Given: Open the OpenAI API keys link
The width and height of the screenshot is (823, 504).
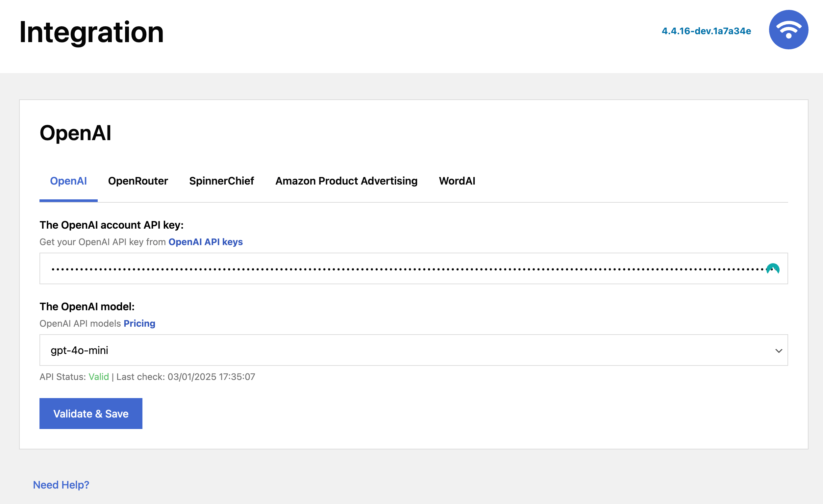Looking at the screenshot, I should (x=205, y=242).
